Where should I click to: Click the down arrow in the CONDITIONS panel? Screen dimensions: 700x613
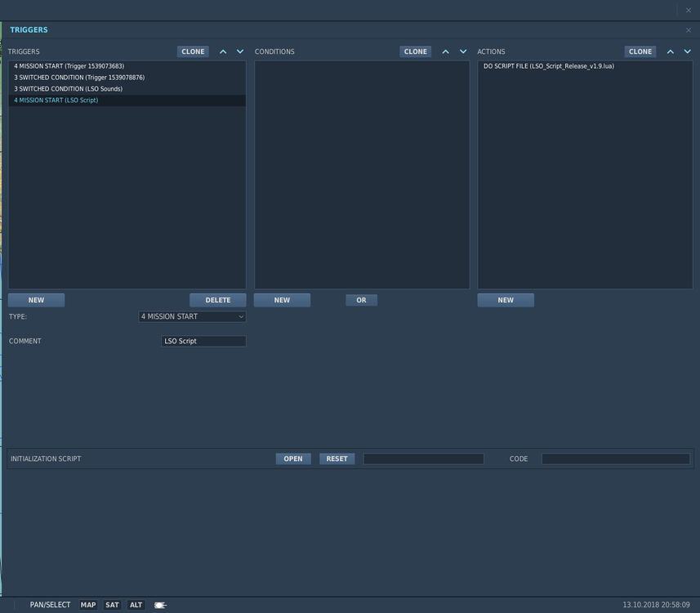pyautogui.click(x=461, y=51)
